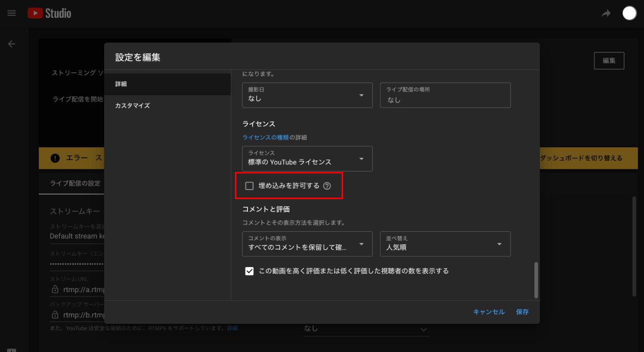
Task: Open the ライセンスの種類 details link
Action: (265, 137)
